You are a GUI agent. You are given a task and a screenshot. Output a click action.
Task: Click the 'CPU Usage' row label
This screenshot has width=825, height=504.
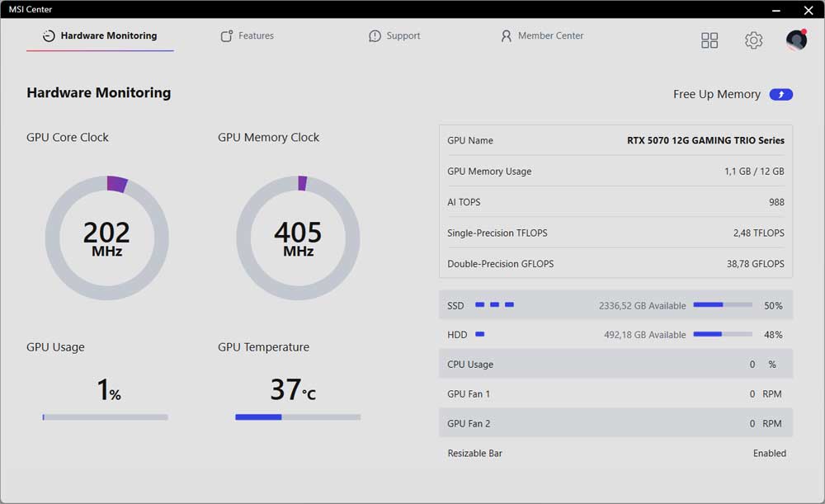pyautogui.click(x=470, y=364)
